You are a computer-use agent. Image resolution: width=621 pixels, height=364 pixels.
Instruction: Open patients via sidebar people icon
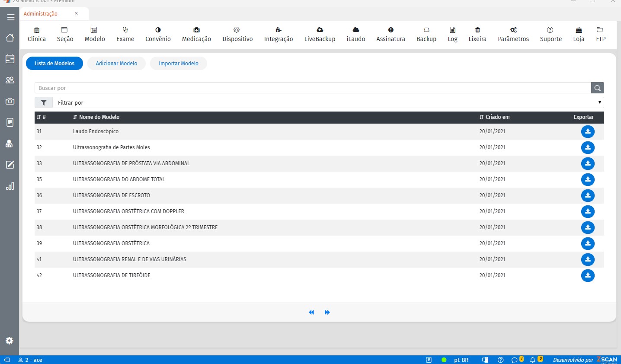click(10, 80)
